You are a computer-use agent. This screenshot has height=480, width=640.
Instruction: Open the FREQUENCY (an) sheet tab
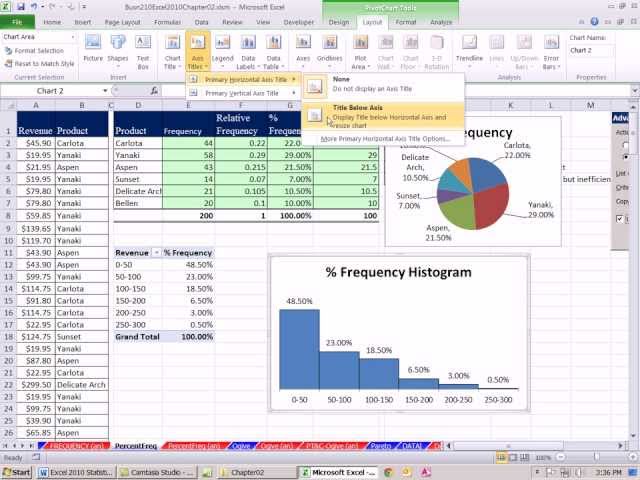76,446
